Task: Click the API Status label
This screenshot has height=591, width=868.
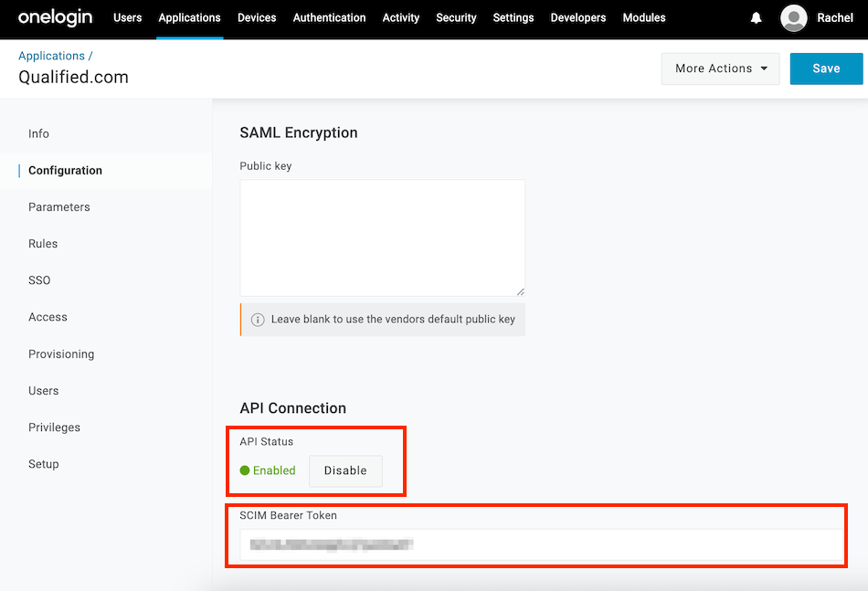Action: [266, 441]
